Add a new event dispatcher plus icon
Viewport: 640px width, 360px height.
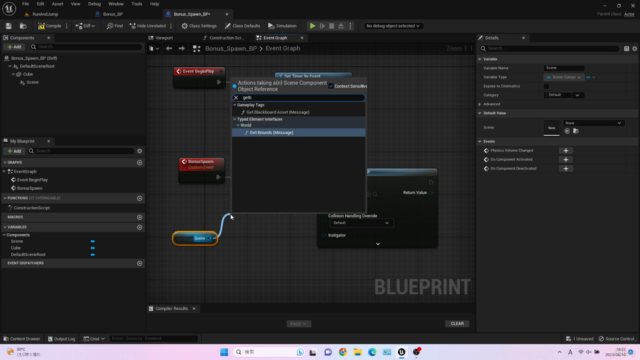coord(140,263)
